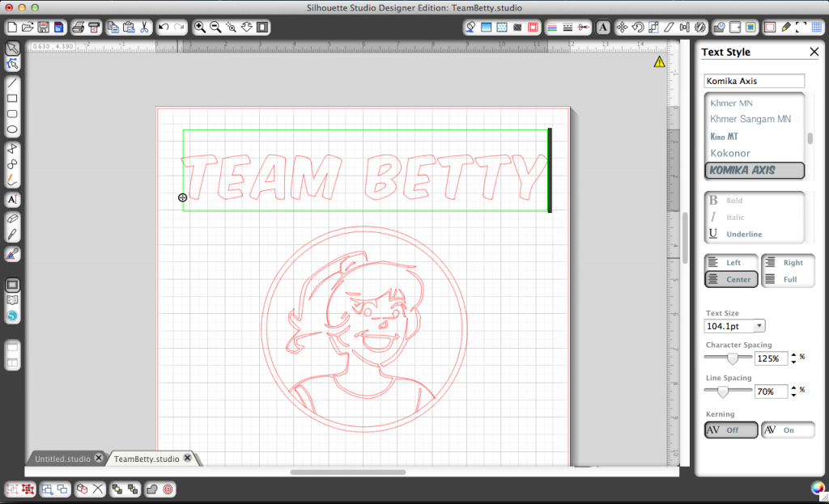
Task: Choose the Select arrow tool
Action: coord(12,48)
